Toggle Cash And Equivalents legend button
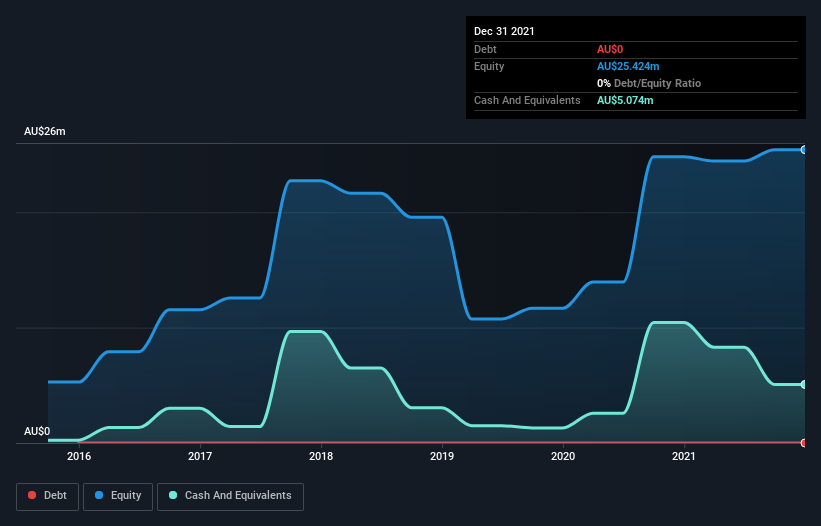The width and height of the screenshot is (821, 526). pos(230,496)
